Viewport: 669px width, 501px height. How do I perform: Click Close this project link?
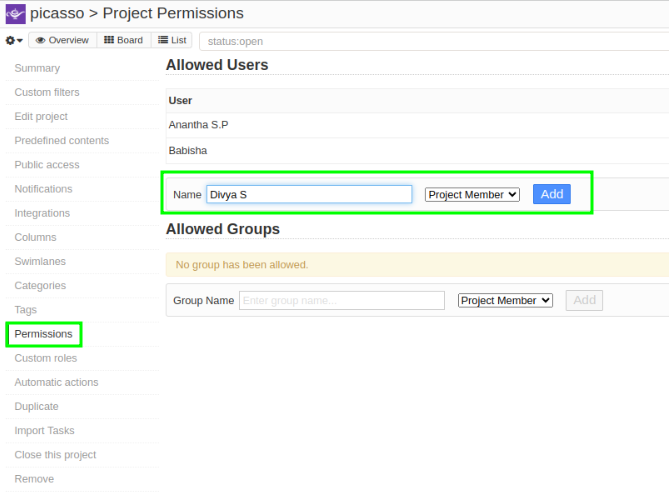click(x=55, y=455)
